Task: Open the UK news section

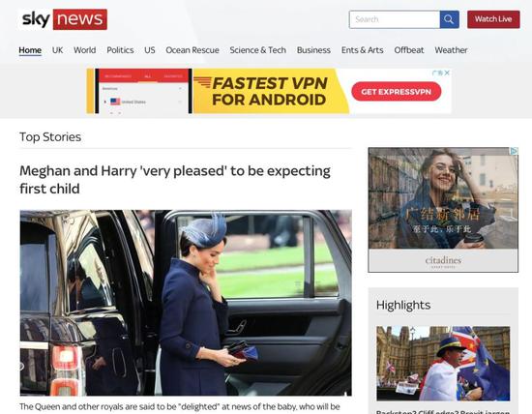Action: tap(57, 50)
